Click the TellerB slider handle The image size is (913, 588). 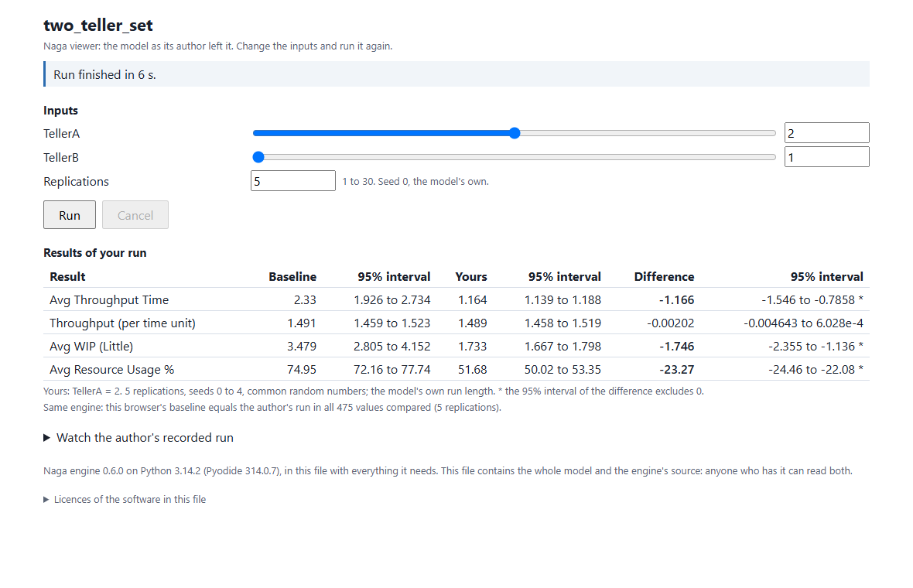258,157
